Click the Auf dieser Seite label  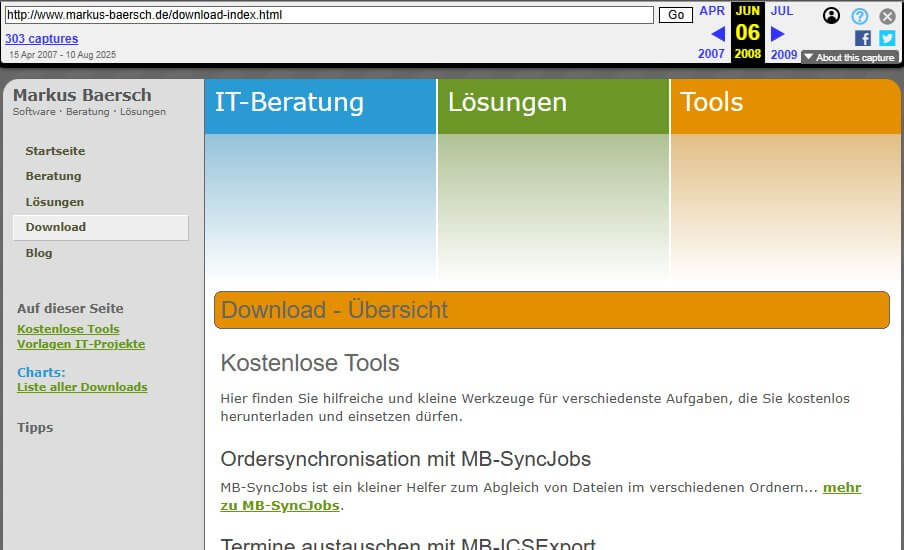(70, 308)
